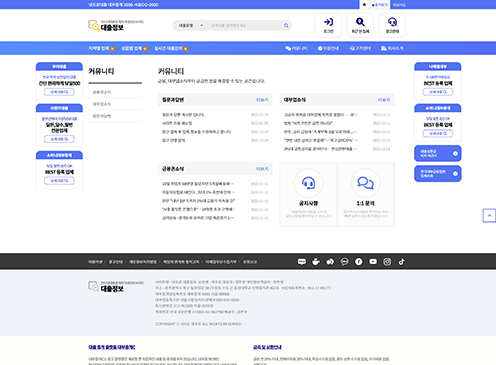The width and height of the screenshot is (496, 365).
Task: Click 더보기 in the 질문과답변 section header
Action: [x=262, y=100]
